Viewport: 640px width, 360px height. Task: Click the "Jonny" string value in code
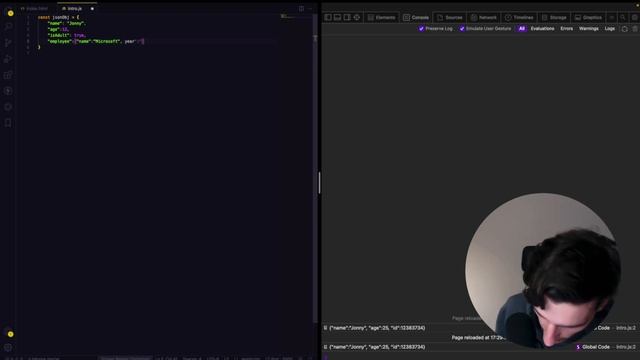(x=76, y=24)
